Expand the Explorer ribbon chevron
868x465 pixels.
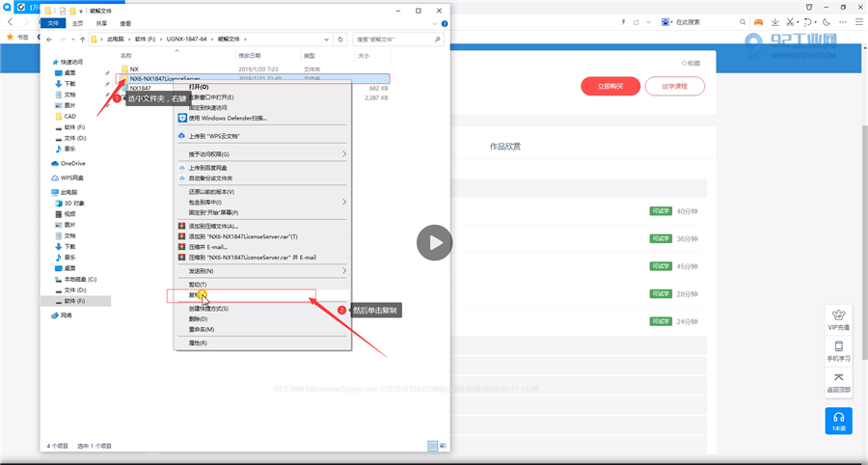click(x=435, y=24)
